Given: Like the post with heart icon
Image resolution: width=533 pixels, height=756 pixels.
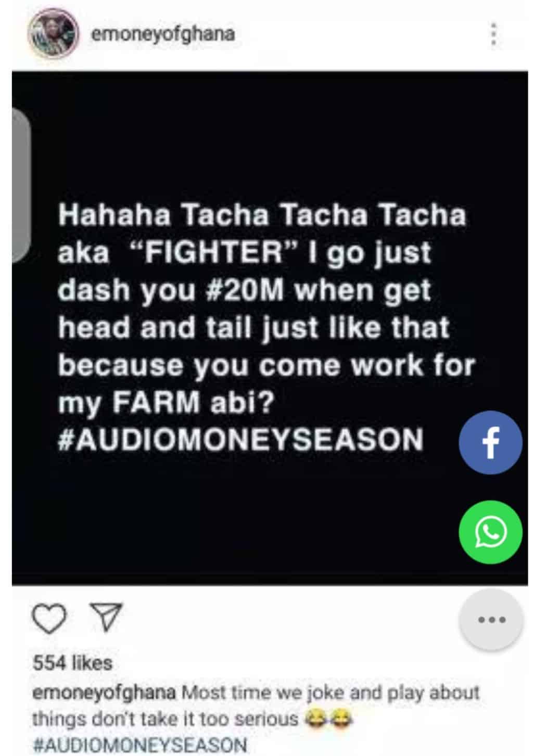Looking at the screenshot, I should coord(49,618).
